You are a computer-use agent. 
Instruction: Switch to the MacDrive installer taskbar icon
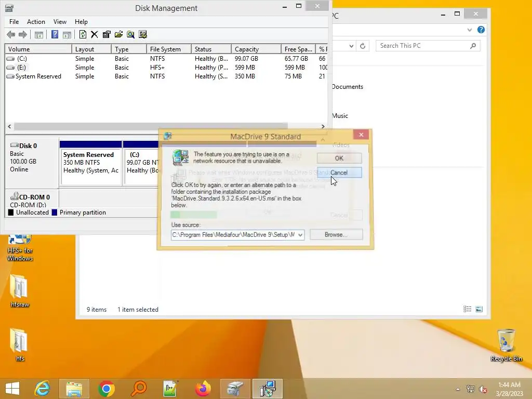click(268, 389)
